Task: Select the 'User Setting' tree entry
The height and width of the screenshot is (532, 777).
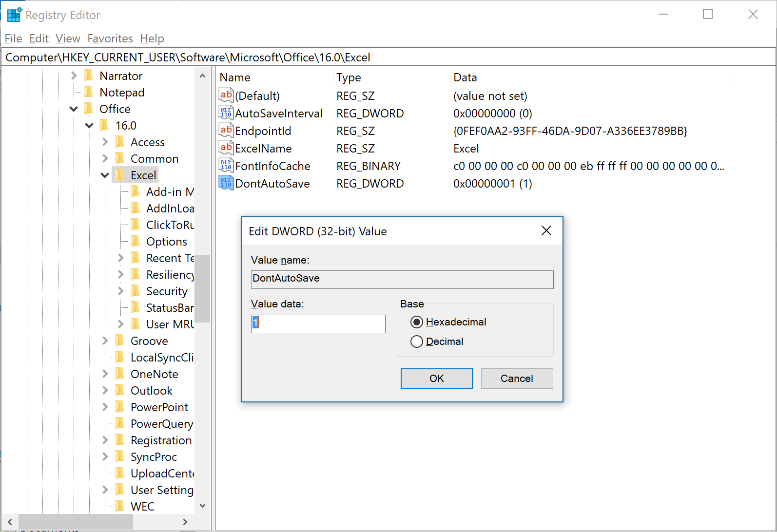Action: coord(161,490)
